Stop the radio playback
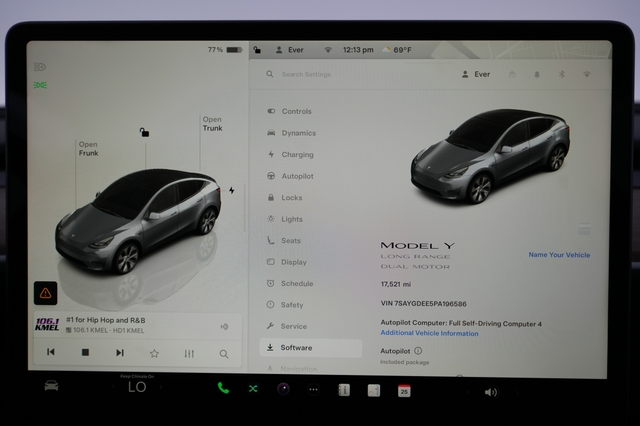The image size is (640, 426). click(x=85, y=352)
